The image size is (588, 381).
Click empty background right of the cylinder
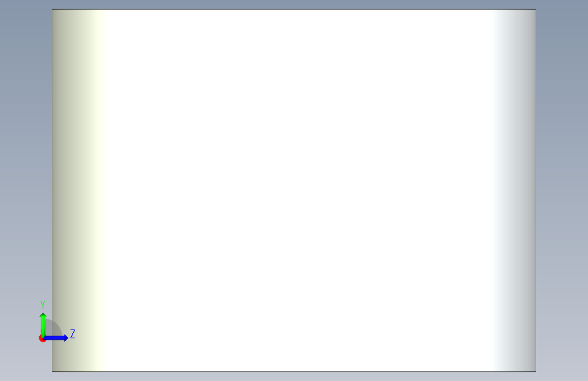coord(562,190)
